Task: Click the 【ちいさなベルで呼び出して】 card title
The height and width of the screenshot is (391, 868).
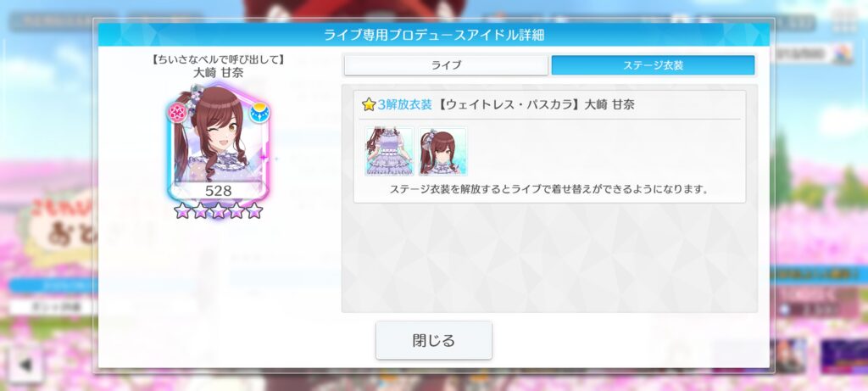Action: [218, 60]
